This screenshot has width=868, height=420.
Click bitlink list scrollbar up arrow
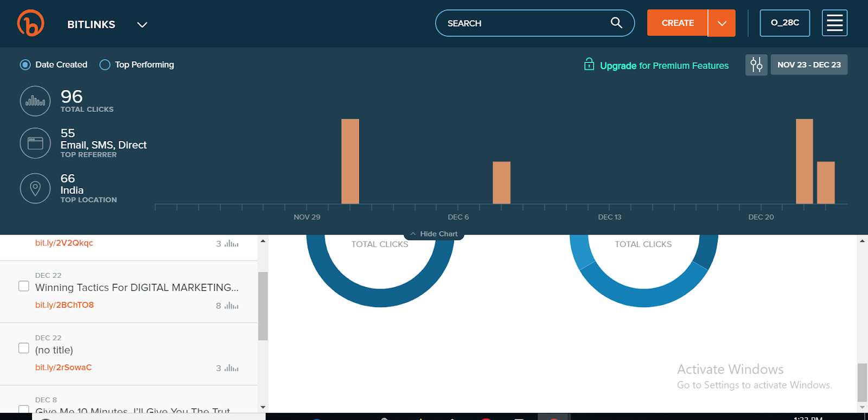click(263, 240)
